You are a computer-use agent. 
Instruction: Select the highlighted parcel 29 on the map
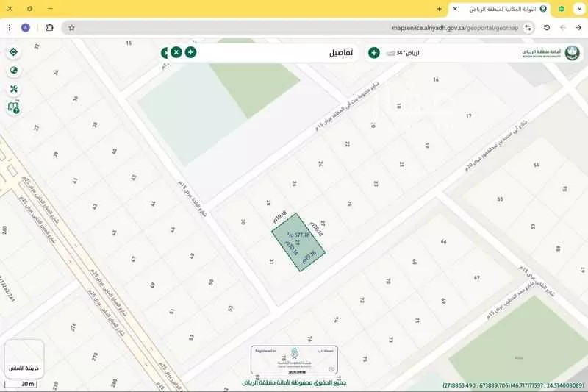pyautogui.click(x=298, y=243)
